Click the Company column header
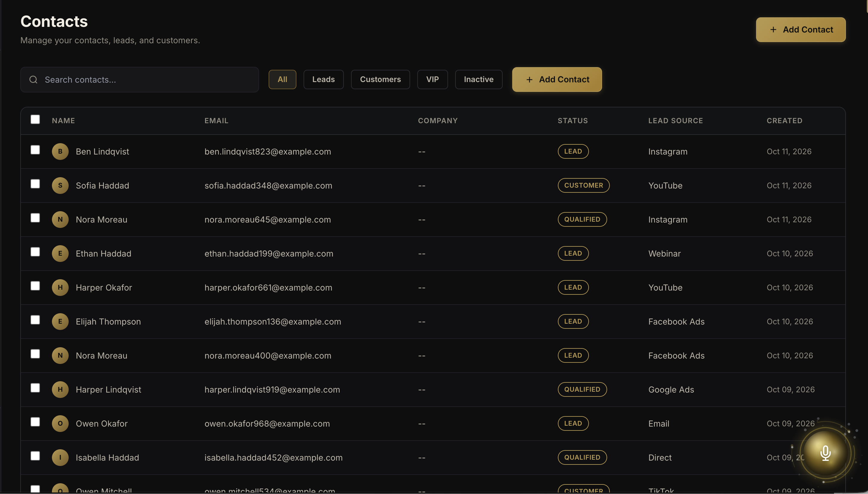The width and height of the screenshot is (868, 494). tap(438, 121)
